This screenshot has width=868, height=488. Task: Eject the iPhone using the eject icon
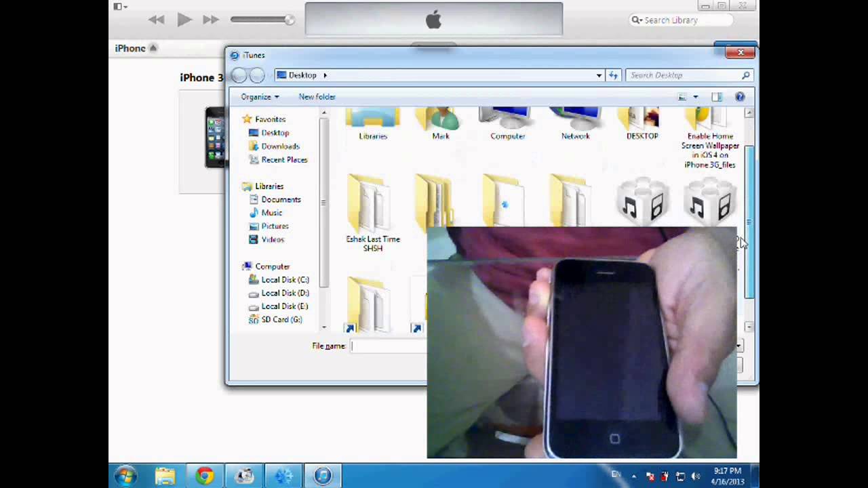pos(153,48)
